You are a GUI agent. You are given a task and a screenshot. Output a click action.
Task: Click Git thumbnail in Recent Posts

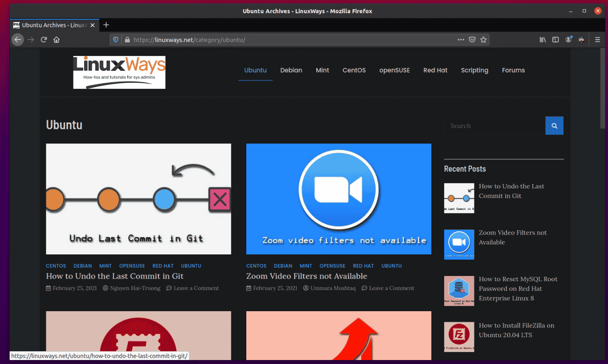click(459, 198)
